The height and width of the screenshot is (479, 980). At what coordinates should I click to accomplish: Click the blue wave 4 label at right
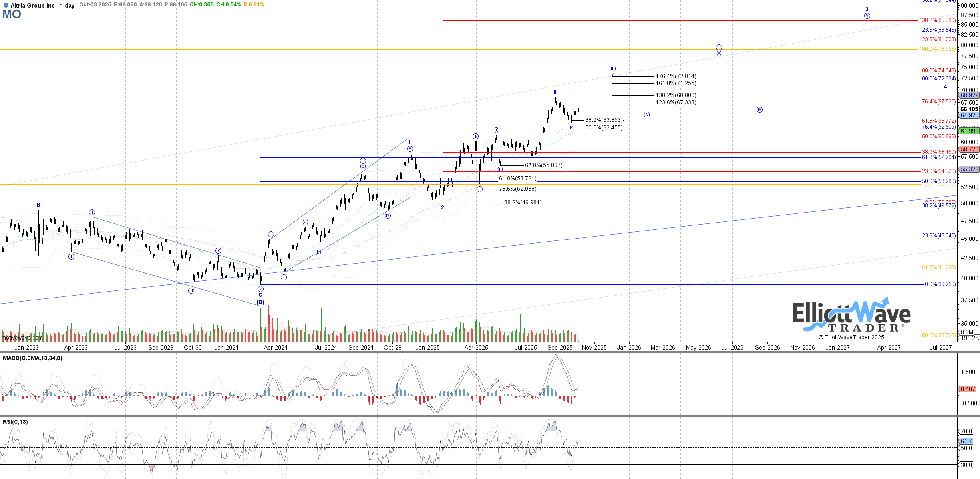945,87
